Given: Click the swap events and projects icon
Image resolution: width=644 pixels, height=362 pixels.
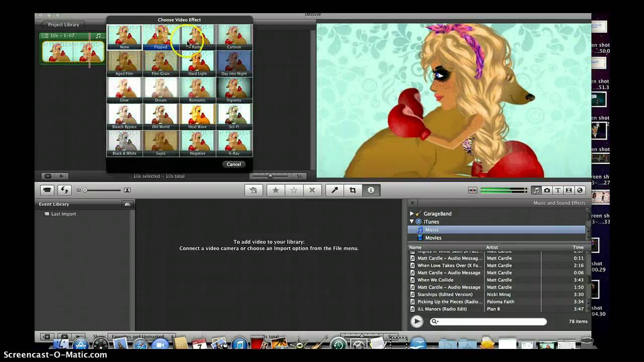Looking at the screenshot, I should click(x=64, y=190).
